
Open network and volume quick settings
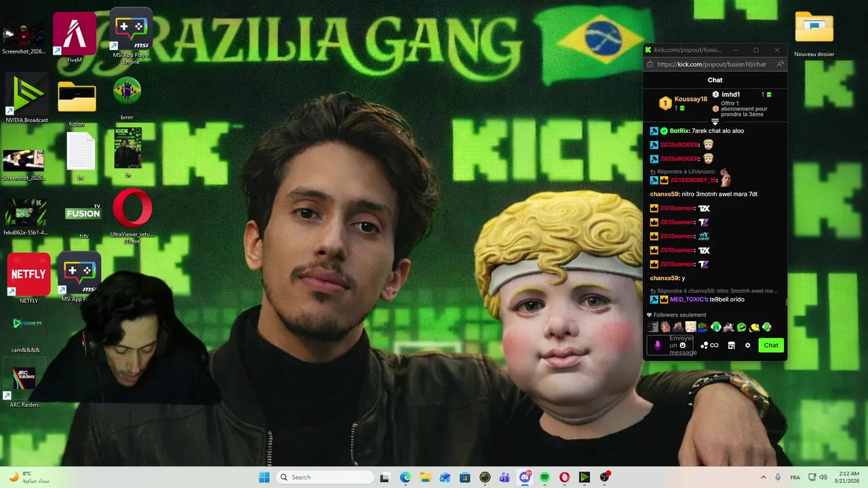tap(818, 477)
